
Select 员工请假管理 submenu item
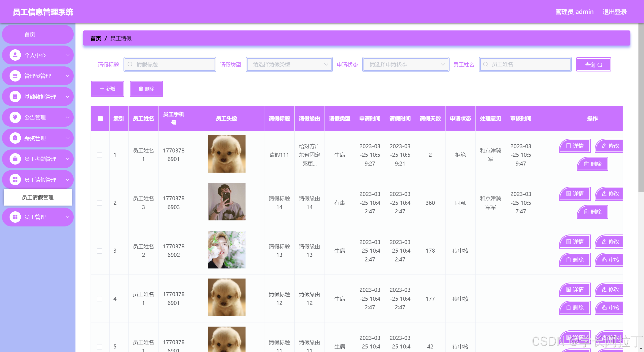[38, 198]
